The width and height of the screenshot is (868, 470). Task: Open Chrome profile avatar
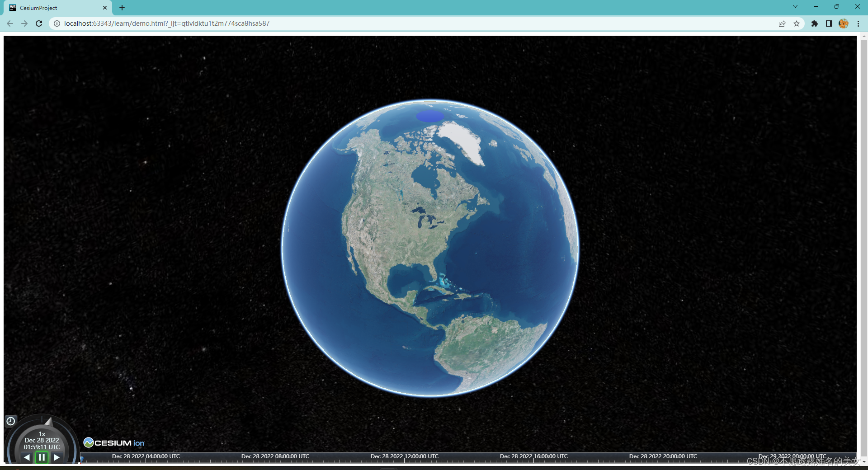pyautogui.click(x=844, y=23)
